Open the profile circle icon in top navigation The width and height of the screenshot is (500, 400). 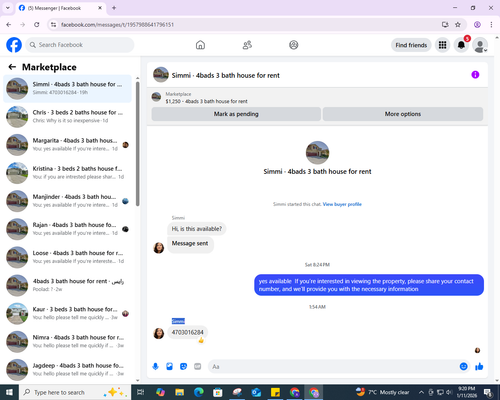(x=294, y=45)
